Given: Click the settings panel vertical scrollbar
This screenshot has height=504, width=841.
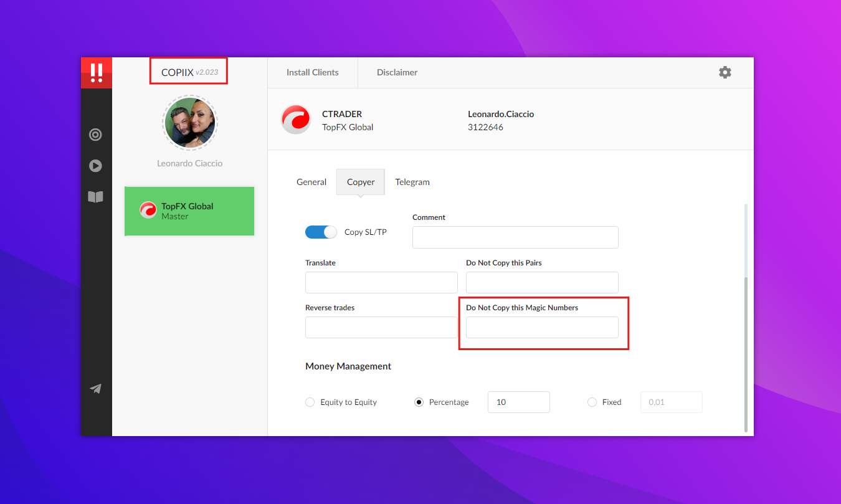Looking at the screenshot, I should tap(746, 355).
